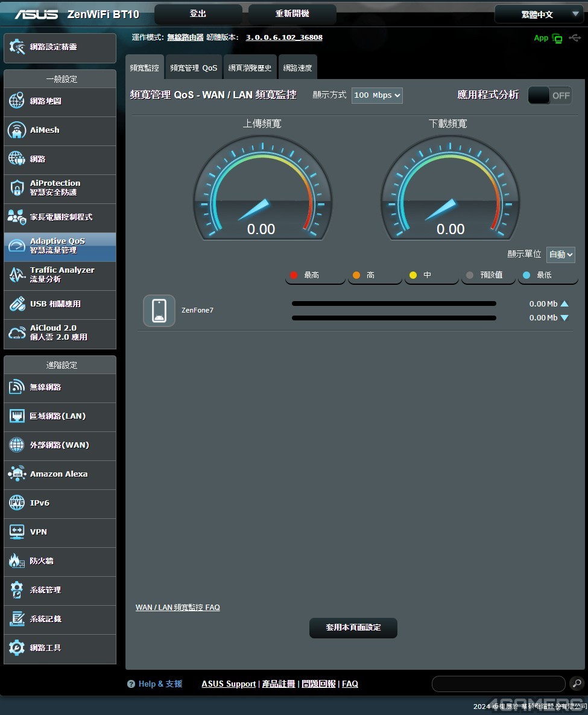Open the IPv6 icon
This screenshot has height=715, width=588.
pyautogui.click(x=17, y=503)
